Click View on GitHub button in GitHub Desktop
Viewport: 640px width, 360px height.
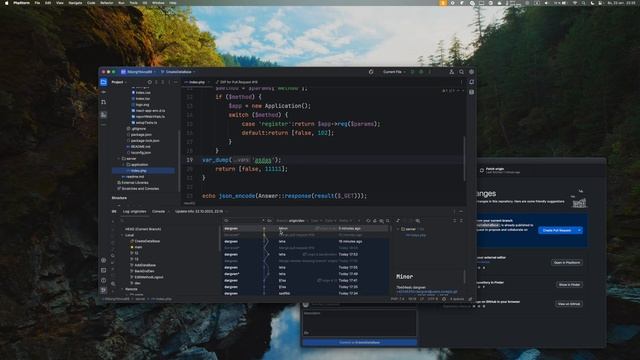[x=569, y=304]
